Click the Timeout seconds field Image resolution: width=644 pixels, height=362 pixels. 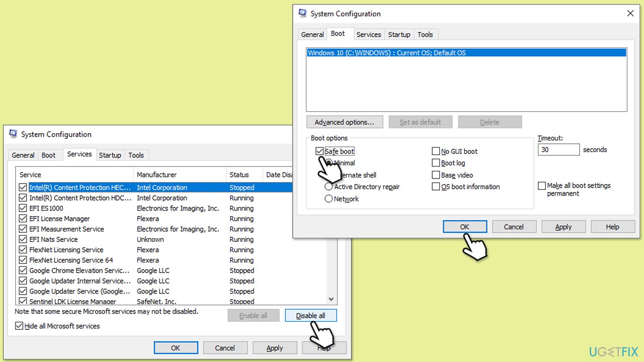pos(559,150)
